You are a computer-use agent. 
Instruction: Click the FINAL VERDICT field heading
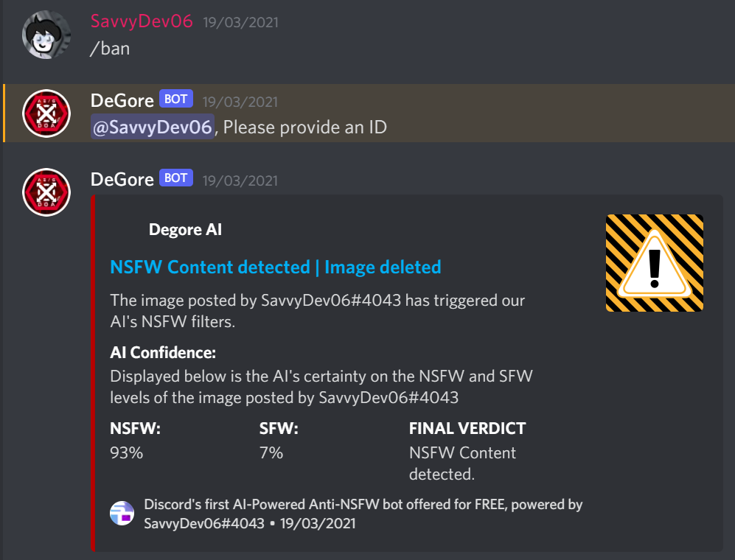(x=467, y=428)
